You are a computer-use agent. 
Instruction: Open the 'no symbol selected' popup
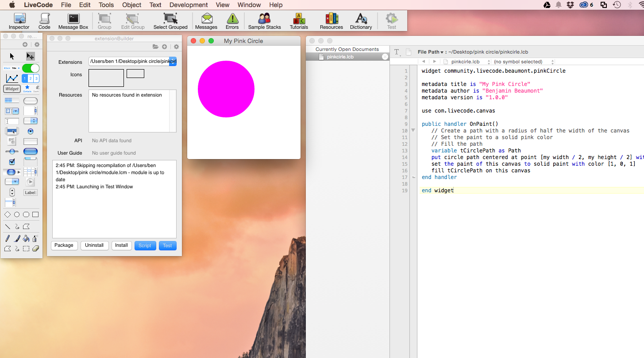[522, 62]
